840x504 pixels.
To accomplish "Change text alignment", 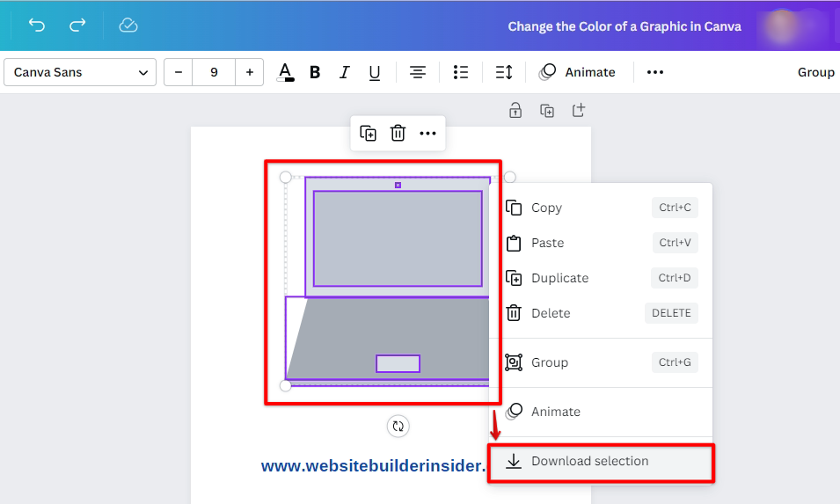I will click(417, 72).
